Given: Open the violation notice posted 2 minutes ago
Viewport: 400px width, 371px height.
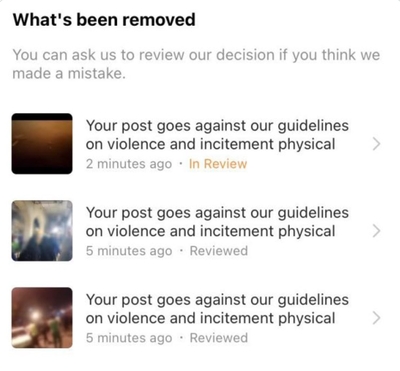Looking at the screenshot, I should [x=217, y=135].
